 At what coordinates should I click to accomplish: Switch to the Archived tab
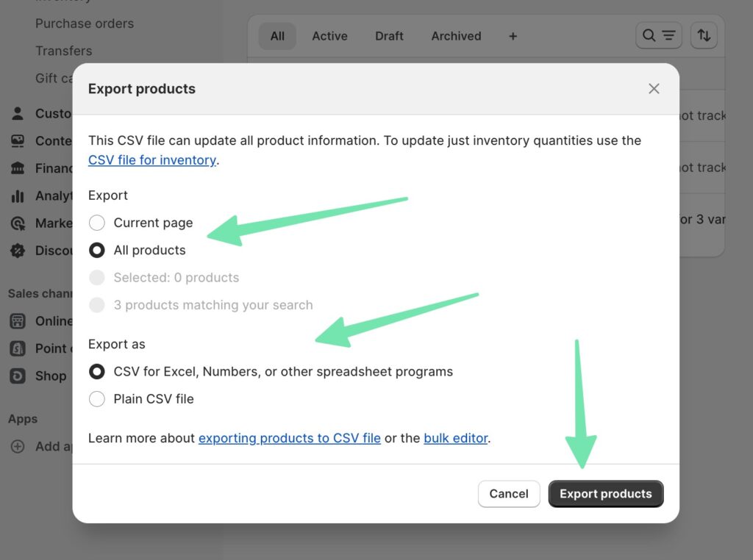[x=456, y=36]
